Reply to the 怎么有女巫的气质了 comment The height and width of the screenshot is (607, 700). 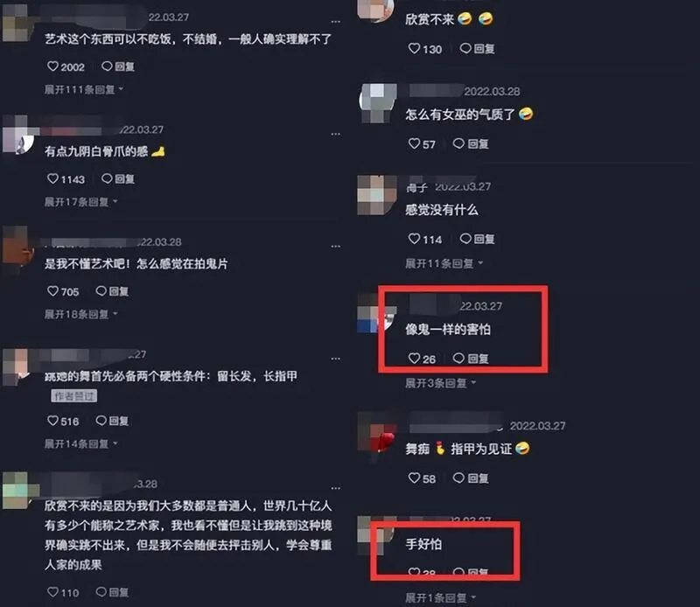pyautogui.click(x=471, y=143)
